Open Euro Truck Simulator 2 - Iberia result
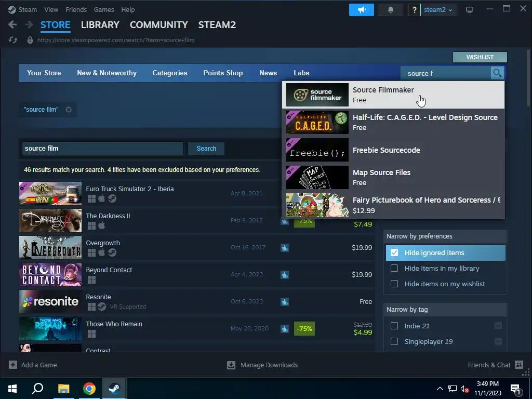The image size is (532, 399). point(197,193)
